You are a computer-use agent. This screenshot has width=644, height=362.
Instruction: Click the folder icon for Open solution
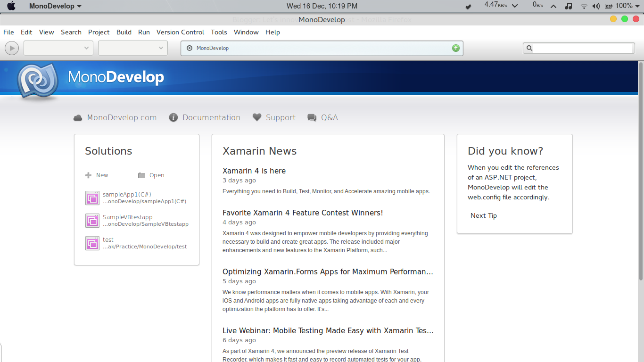click(141, 175)
